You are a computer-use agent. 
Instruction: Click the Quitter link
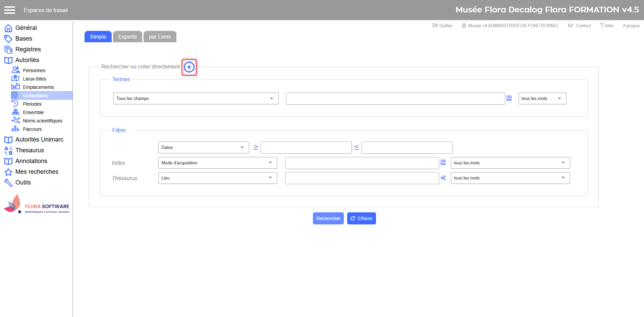coord(443,25)
